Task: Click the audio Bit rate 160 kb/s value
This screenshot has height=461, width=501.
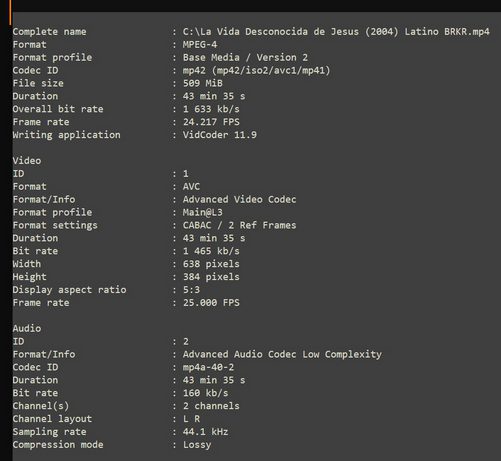Action: tap(205, 393)
